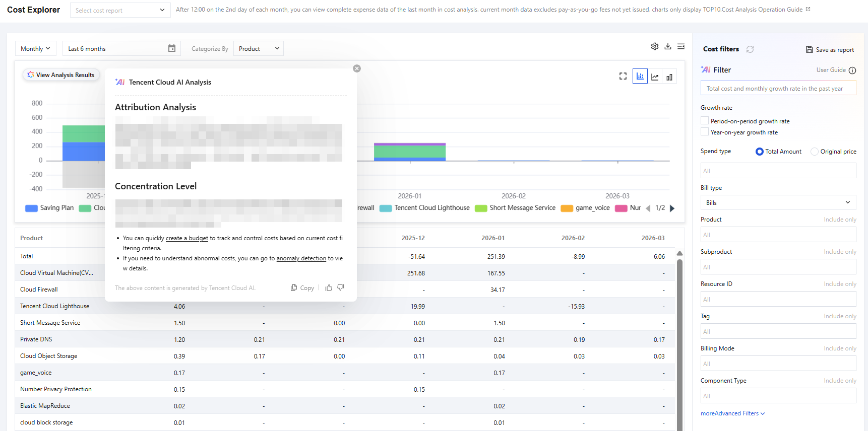Viewport: 868px width, 431px height.
Task: Expand moreAdvanced Filters section
Action: coord(733,413)
